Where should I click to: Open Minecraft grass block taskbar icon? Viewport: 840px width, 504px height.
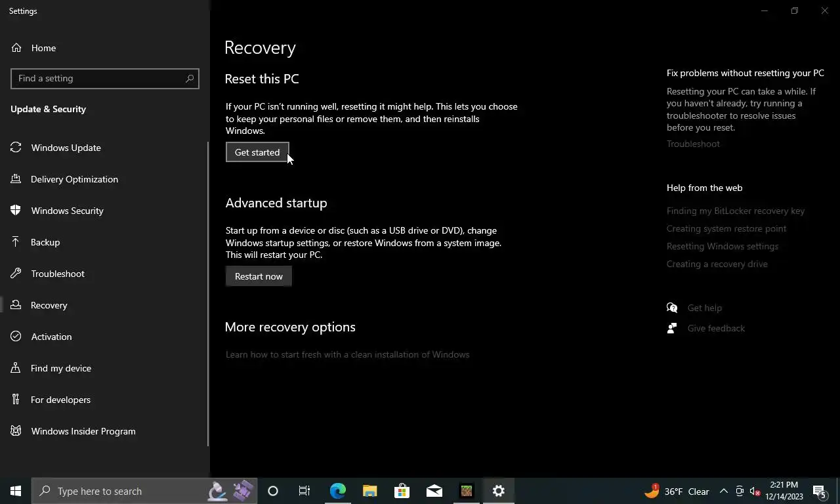[467, 491]
